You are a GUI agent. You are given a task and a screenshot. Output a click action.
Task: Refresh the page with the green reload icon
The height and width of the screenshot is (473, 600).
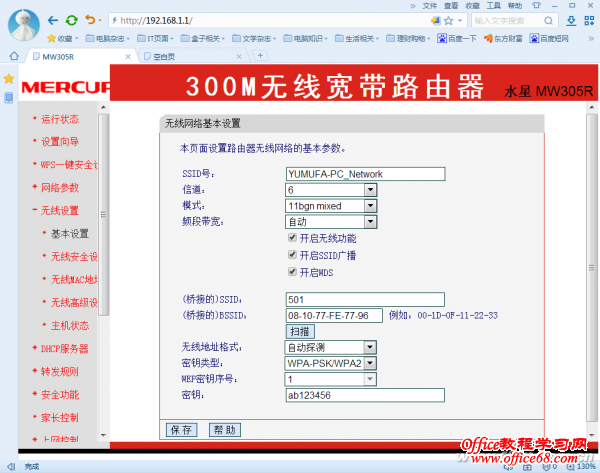pos(72,20)
